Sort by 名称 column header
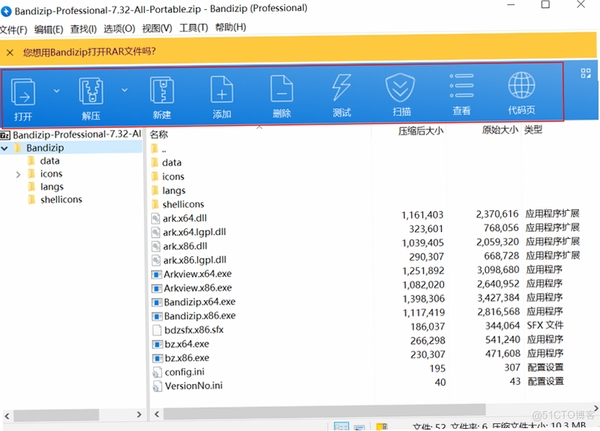 [159, 134]
